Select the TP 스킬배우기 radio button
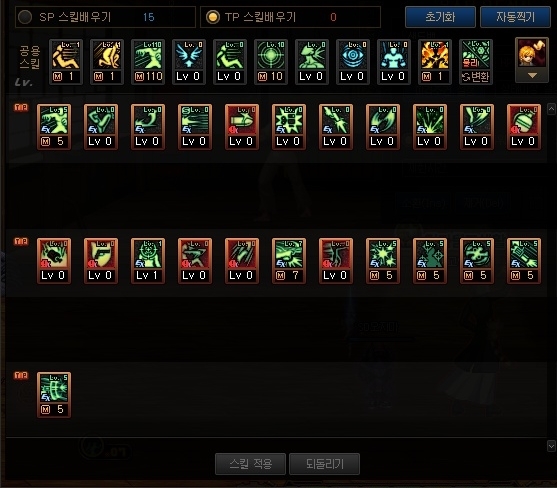557x488 pixels. coord(212,17)
